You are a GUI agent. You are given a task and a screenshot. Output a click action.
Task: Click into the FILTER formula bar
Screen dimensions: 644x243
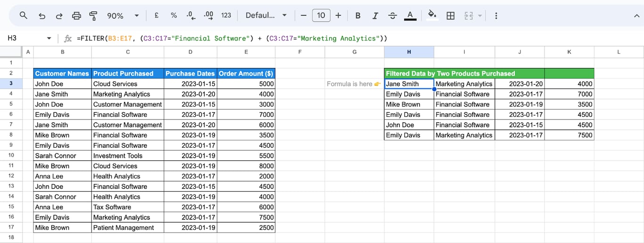point(358,38)
